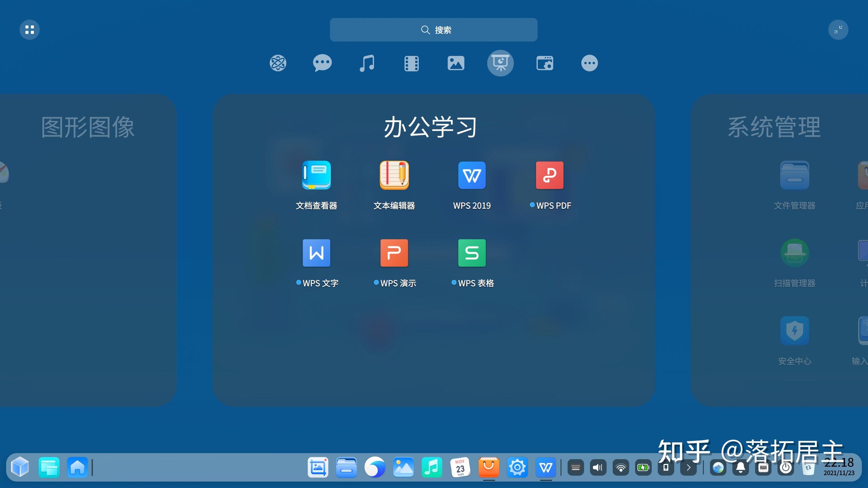Click the power button in the dock

(786, 468)
